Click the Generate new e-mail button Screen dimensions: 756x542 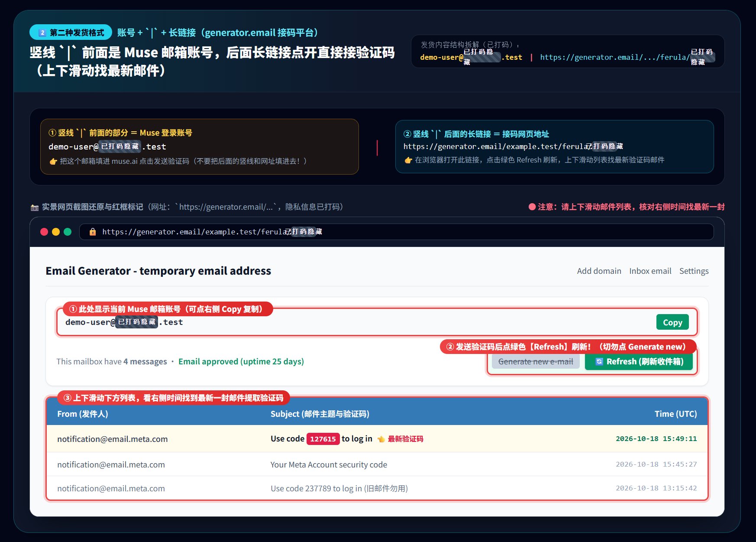pyautogui.click(x=536, y=361)
